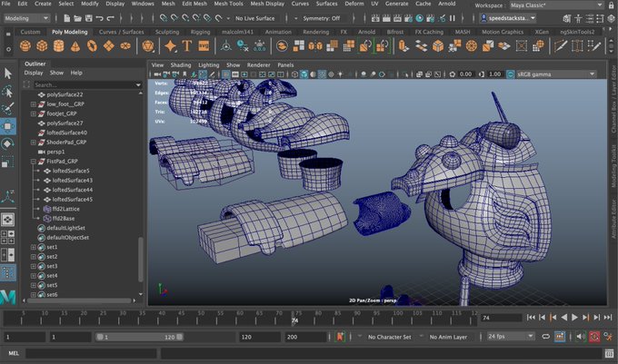Screen dimensions: 618x364
Task: Click the Outliner Search field
Action: (x=86, y=84)
